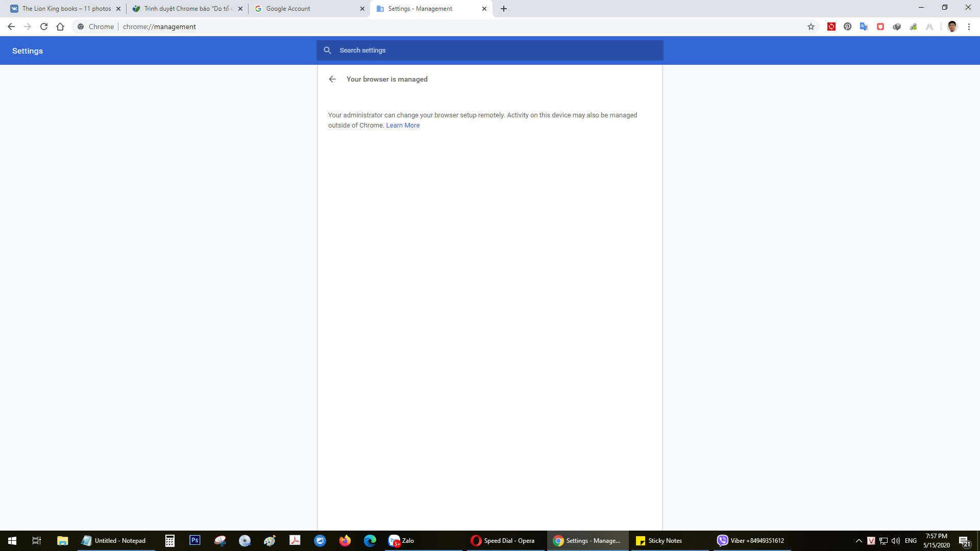Open the Chrome three-dot menu
The width and height of the screenshot is (980, 551).
pos(969,27)
